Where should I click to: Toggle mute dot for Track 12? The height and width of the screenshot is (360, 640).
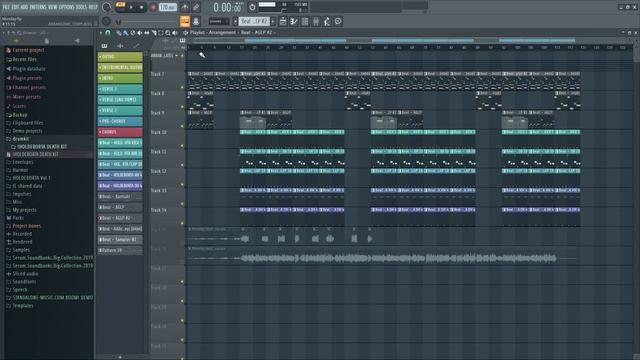click(x=182, y=184)
